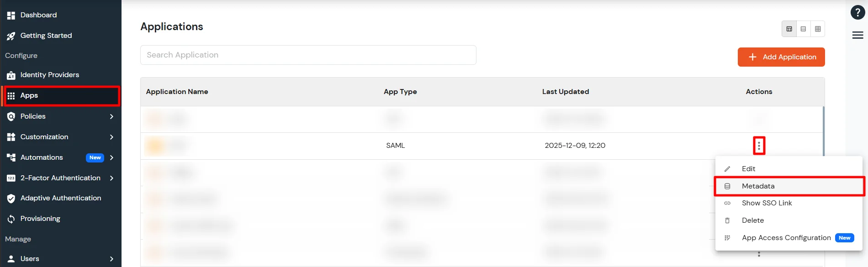Select Delete from the actions menu
Viewport: 868px width, 267px height.
point(752,220)
